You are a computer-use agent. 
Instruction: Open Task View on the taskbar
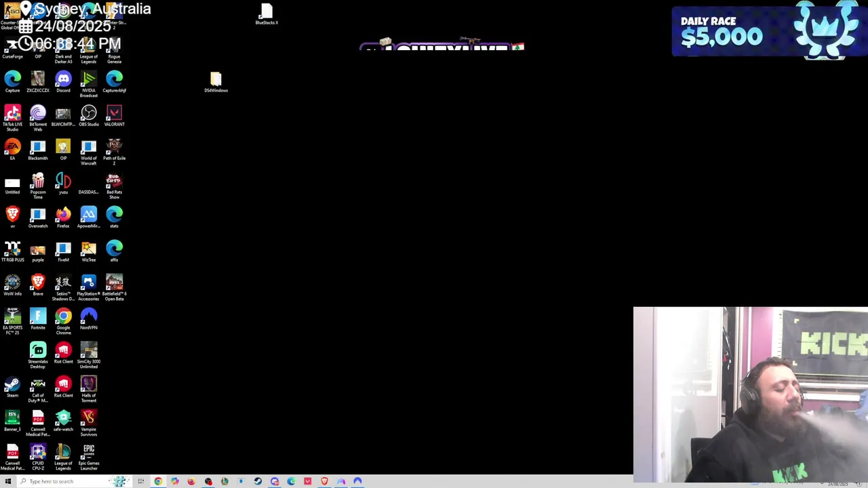point(141,481)
